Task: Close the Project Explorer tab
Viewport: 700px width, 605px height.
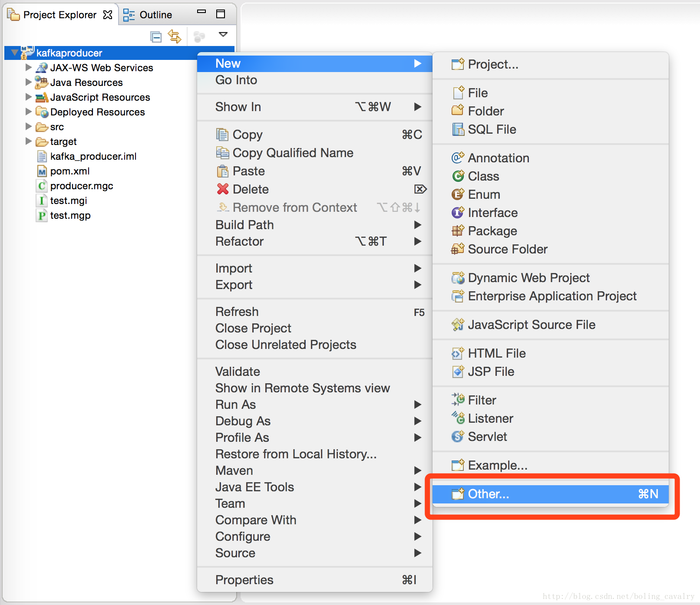Action: 108,15
